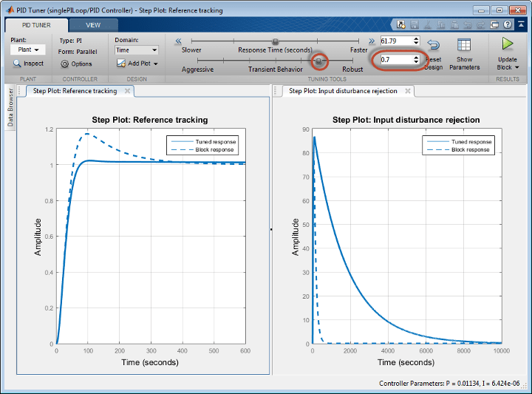Increase response time value with up stepper
The height and width of the screenshot is (394, 532).
pos(416,38)
